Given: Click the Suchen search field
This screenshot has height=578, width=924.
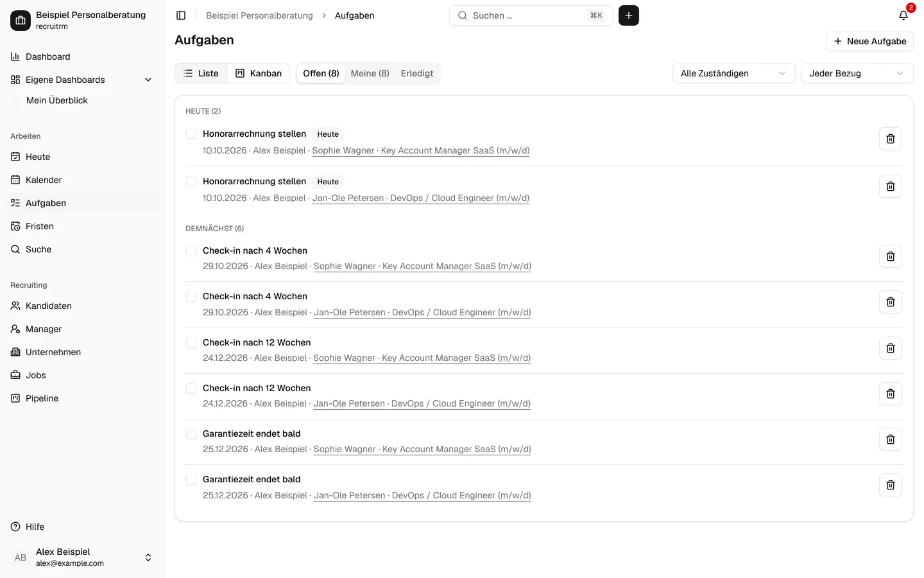Looking at the screenshot, I should (x=531, y=15).
